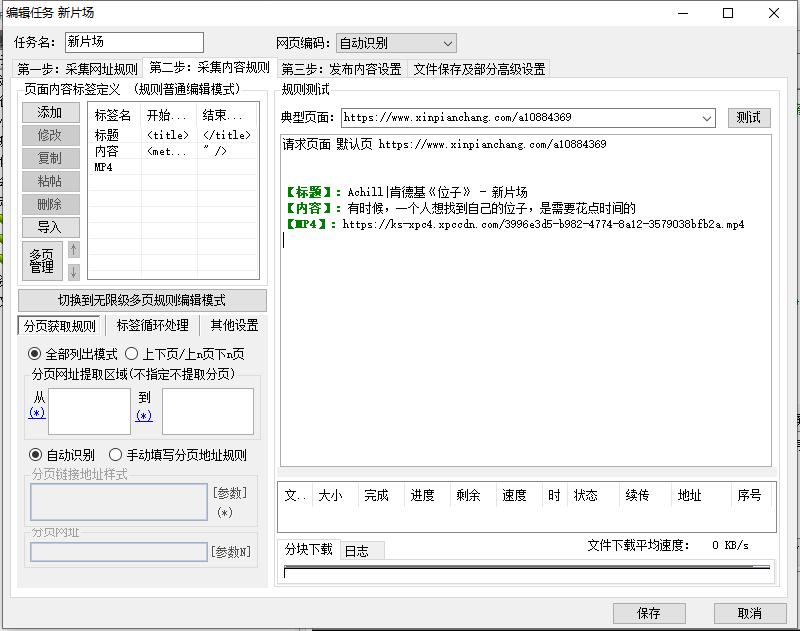This screenshot has width=800, height=631.
Task: Select the 上下页/上n页下n页 radio option
Action: 132,354
